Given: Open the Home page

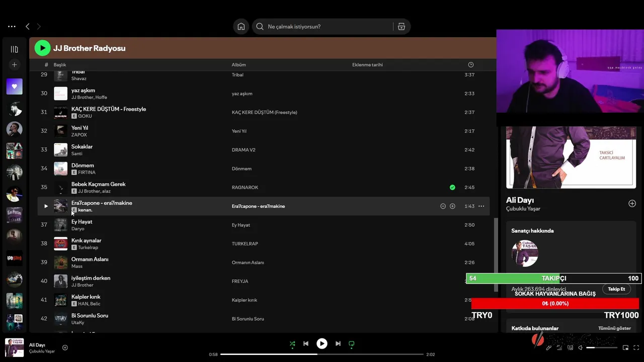Looking at the screenshot, I should pos(241,27).
